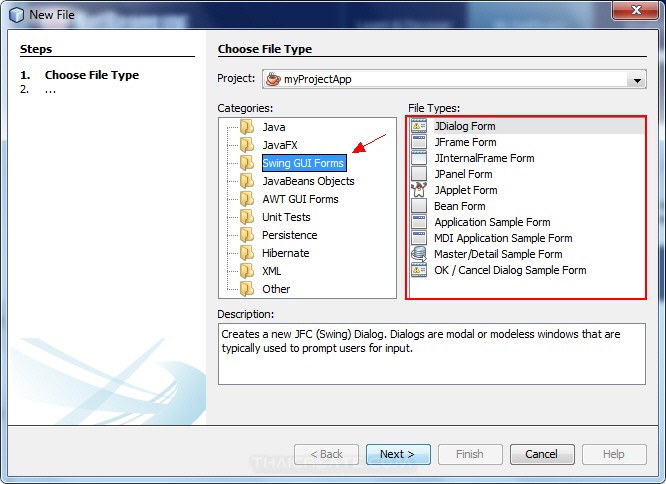The height and width of the screenshot is (484, 666).
Task: Choose Application Sample Form file type
Action: [x=492, y=222]
